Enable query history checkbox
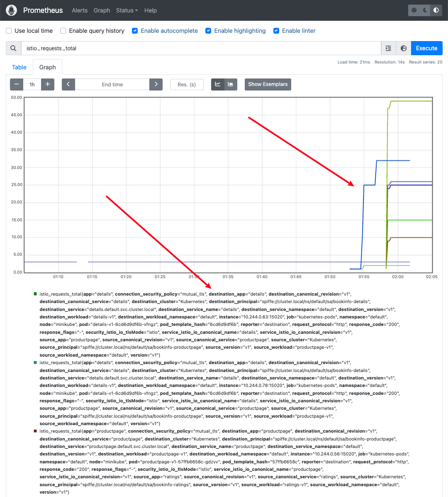This screenshot has height=497, width=448. tap(63, 31)
